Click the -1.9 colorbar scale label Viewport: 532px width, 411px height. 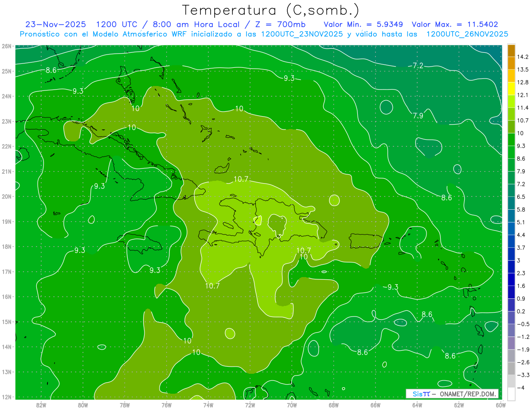(523, 349)
